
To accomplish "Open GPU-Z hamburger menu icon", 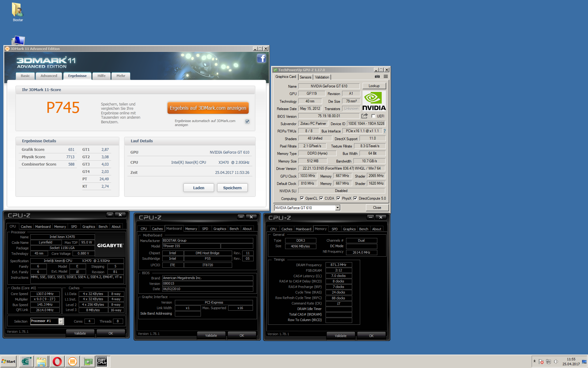I will (386, 77).
